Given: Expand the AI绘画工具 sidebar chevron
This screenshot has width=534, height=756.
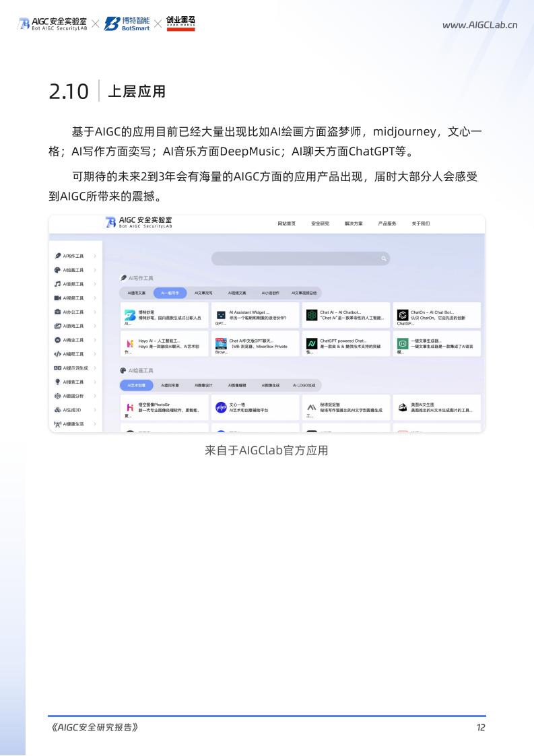Looking at the screenshot, I should (x=95, y=270).
